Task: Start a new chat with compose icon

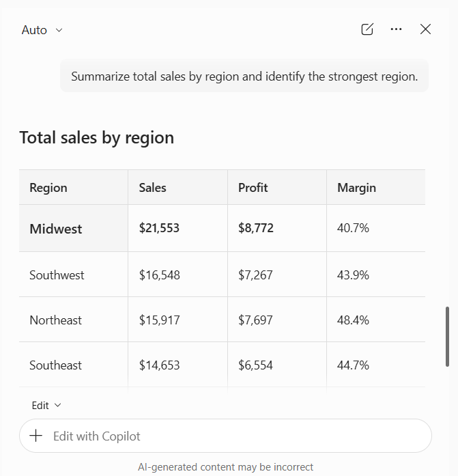Action: coord(367,29)
